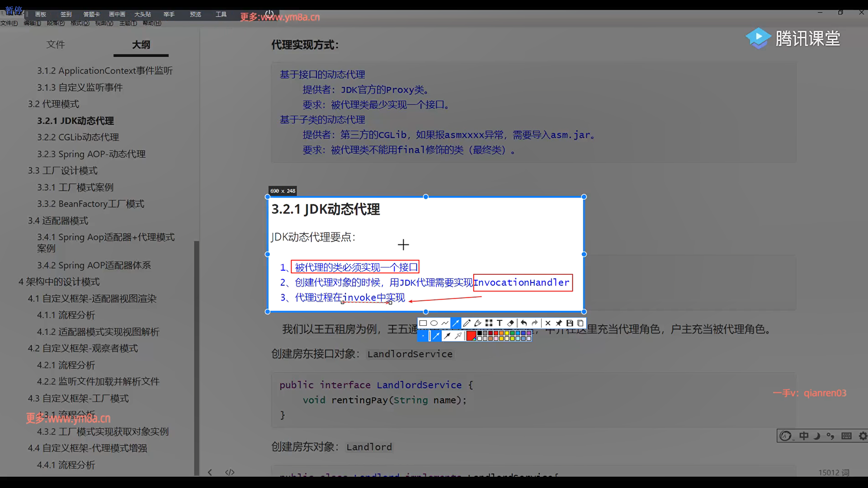Screen dimensions: 868x488
Task: Select the pencil drawing tool
Action: coord(467,323)
